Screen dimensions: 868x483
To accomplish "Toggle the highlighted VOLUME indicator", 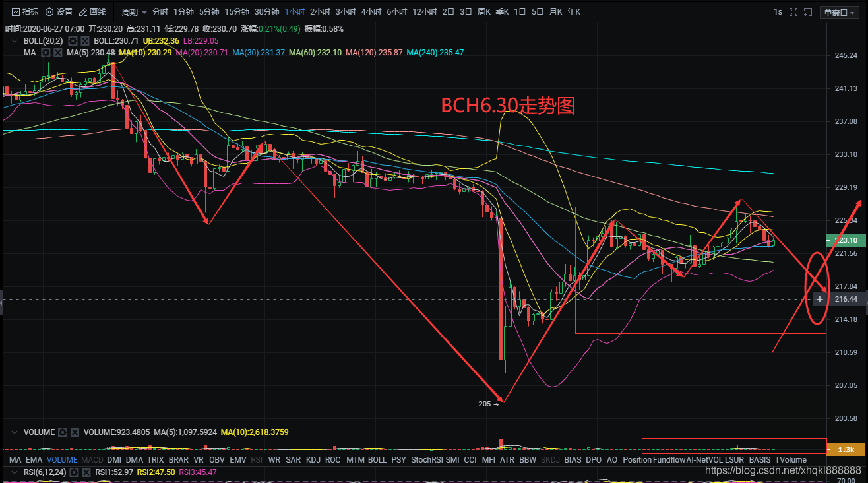I will coord(62,460).
